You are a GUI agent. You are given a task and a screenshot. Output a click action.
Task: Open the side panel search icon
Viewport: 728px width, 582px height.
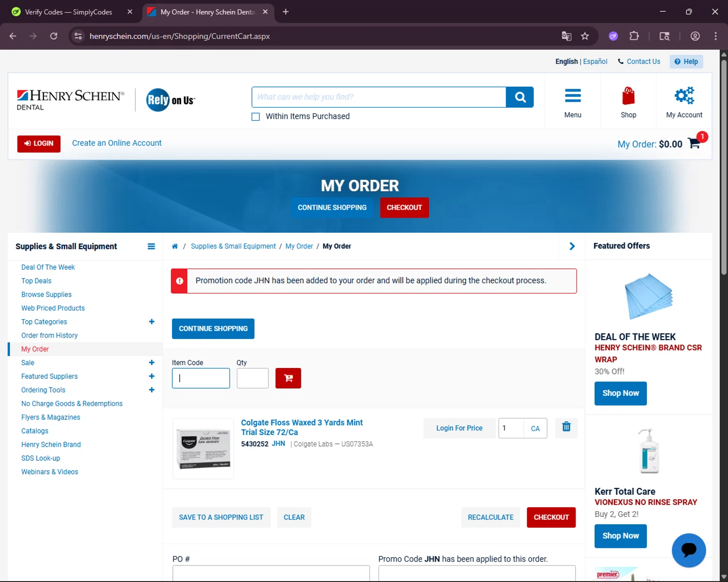pyautogui.click(x=664, y=36)
